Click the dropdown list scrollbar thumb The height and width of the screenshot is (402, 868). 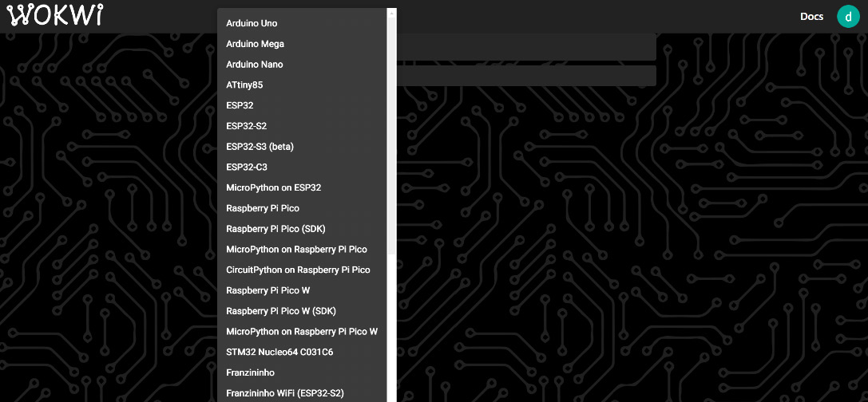(x=392, y=136)
